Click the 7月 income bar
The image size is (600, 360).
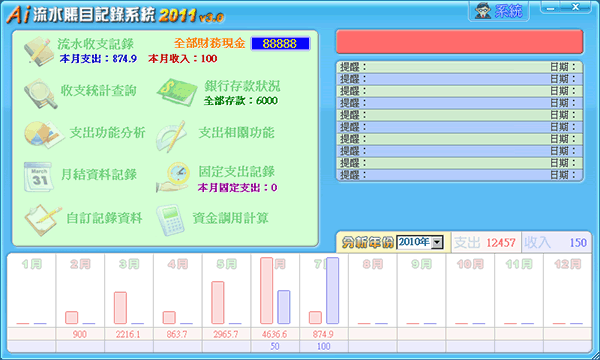(333, 291)
